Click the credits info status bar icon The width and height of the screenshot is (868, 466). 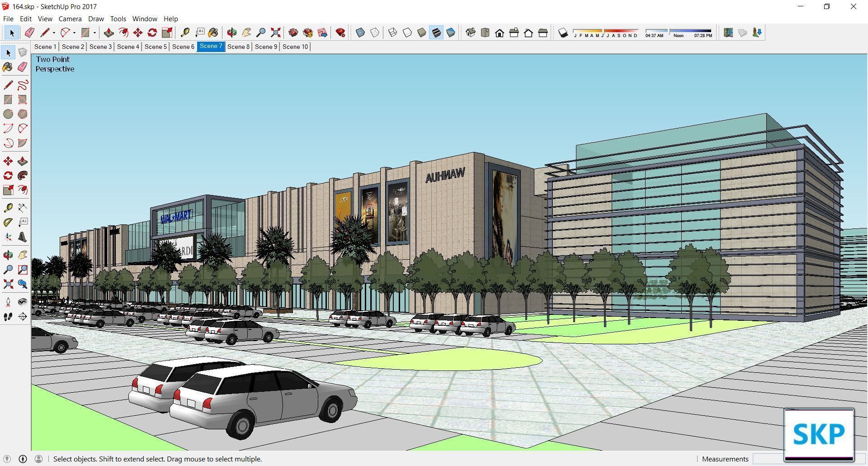coord(23,459)
